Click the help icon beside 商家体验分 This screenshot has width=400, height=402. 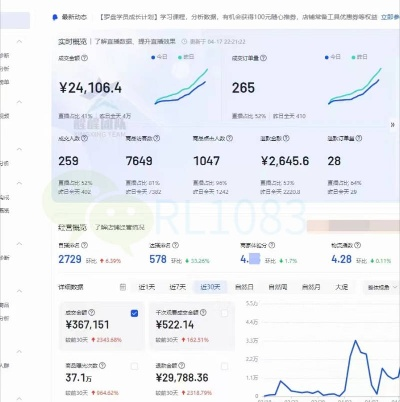[272, 245]
